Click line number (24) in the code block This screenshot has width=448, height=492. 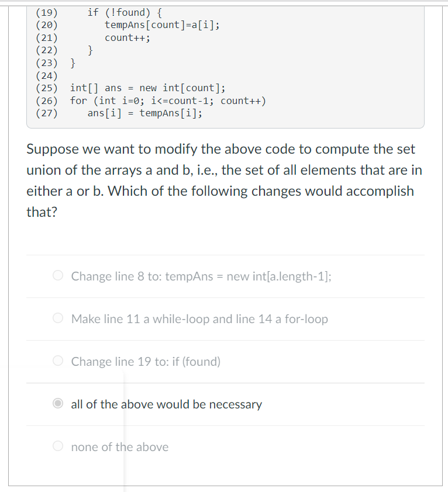pyautogui.click(x=47, y=75)
